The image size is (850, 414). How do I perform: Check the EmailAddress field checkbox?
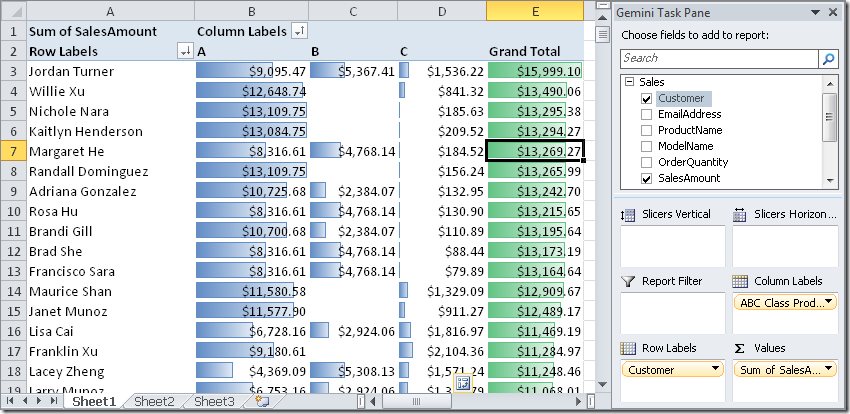point(647,114)
